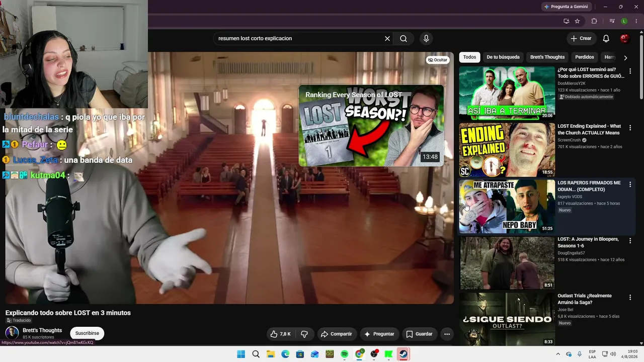This screenshot has height=362, width=644.
Task: Open more actions below the video
Action: [x=447, y=334]
